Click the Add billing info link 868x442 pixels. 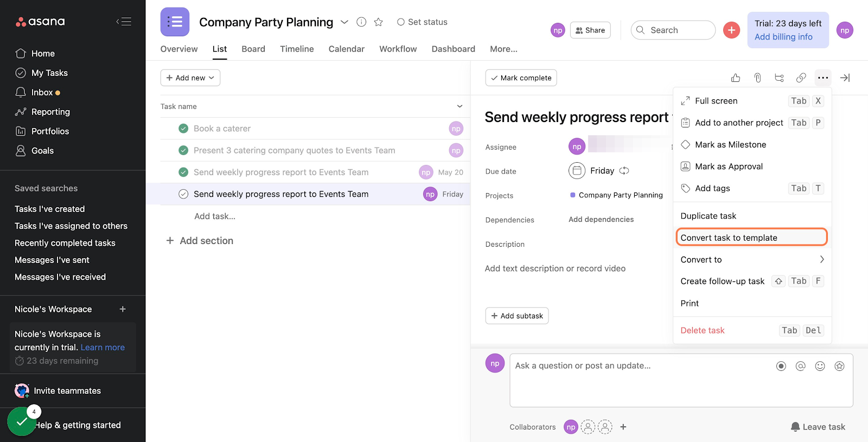[783, 37]
